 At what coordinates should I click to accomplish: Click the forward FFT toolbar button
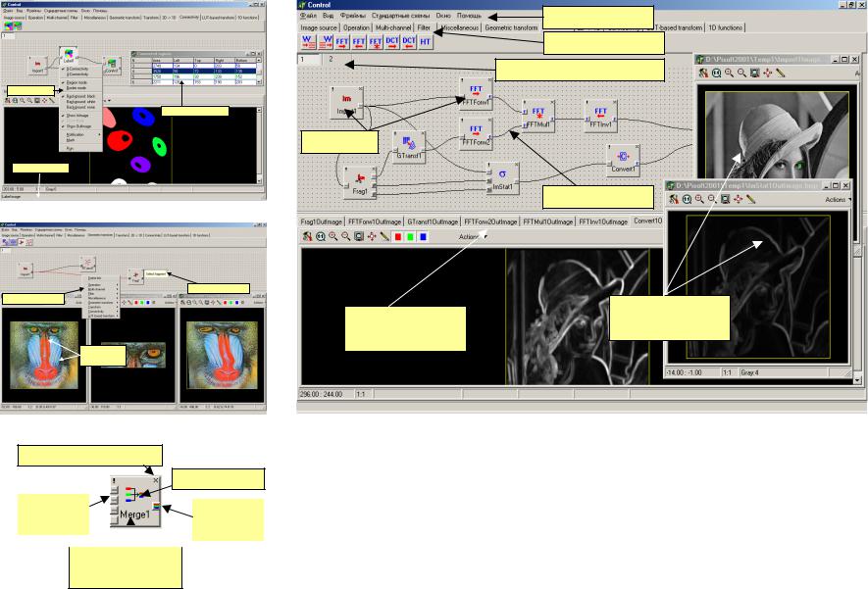(342, 42)
